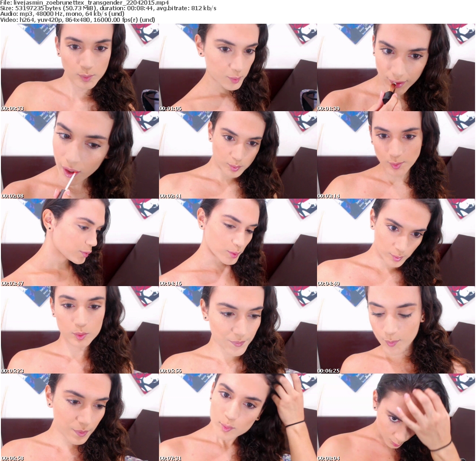Click the final frame stamped 00:08:04

(x=396, y=417)
